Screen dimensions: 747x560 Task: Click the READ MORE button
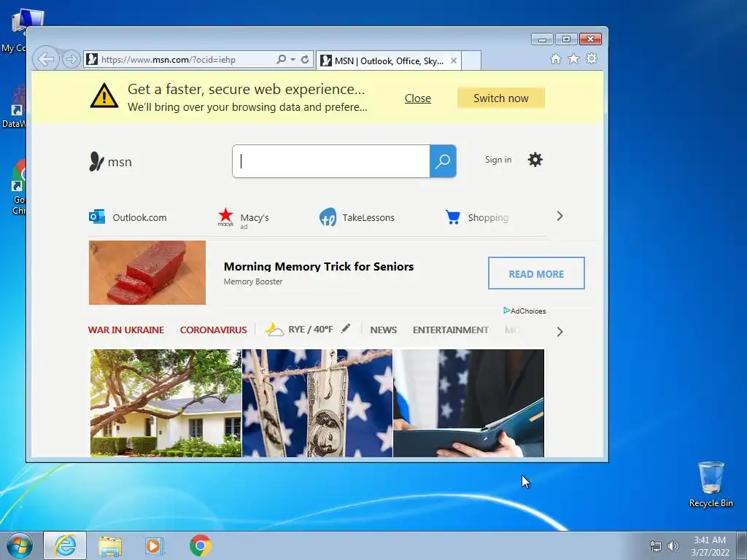536,273
